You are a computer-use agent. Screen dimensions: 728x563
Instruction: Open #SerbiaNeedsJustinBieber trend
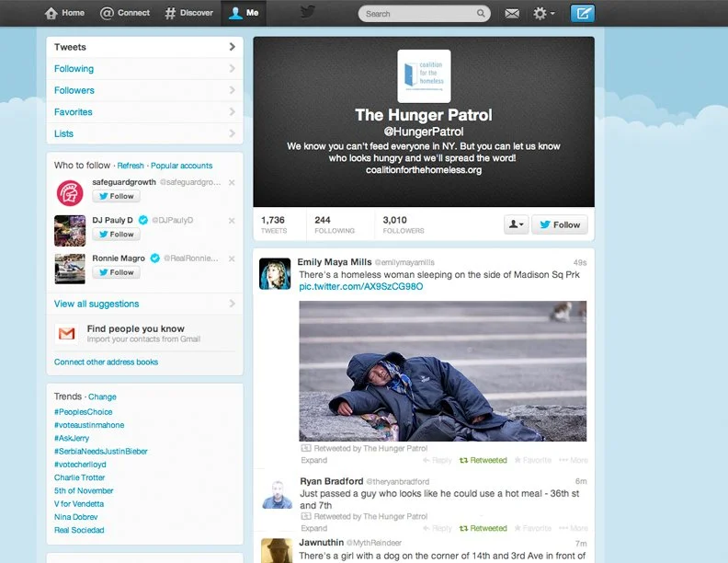(x=101, y=451)
